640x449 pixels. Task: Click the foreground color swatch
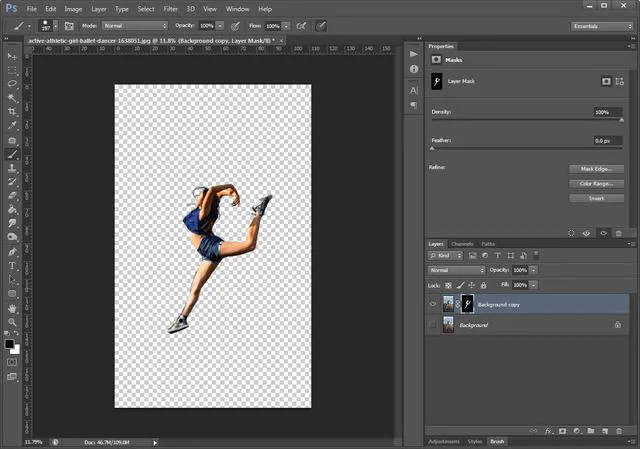pos(9,344)
